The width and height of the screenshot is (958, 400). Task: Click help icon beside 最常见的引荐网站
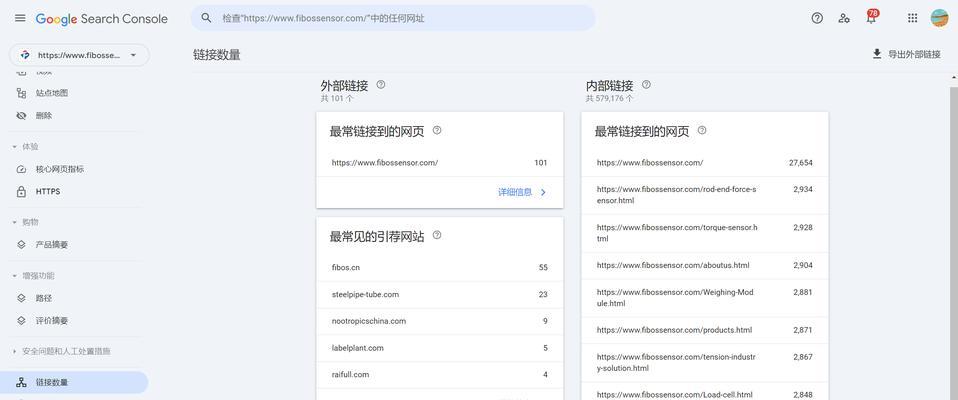coord(437,235)
